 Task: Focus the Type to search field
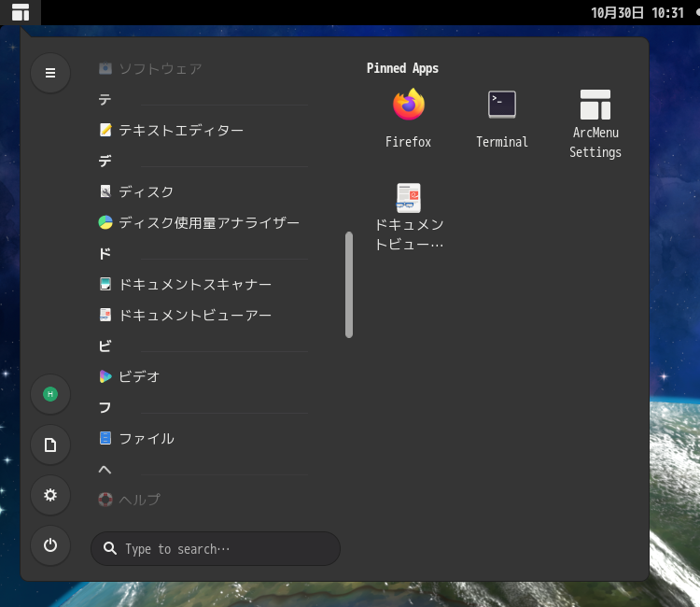click(x=216, y=548)
